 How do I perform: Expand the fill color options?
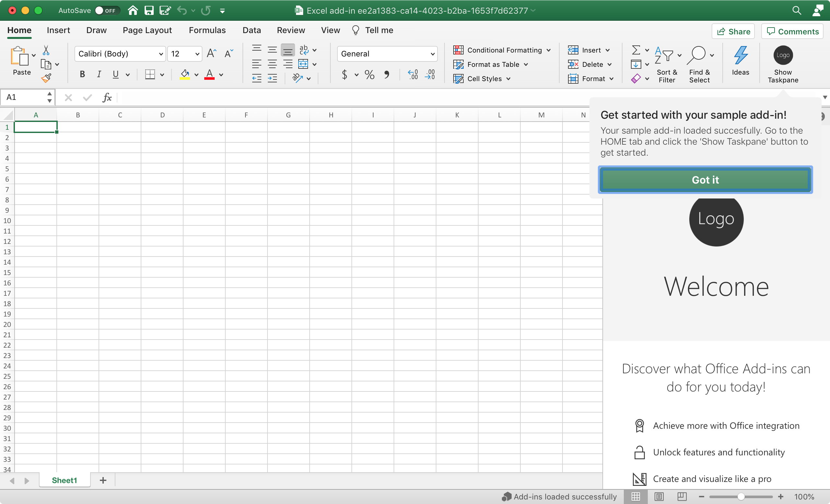[197, 75]
